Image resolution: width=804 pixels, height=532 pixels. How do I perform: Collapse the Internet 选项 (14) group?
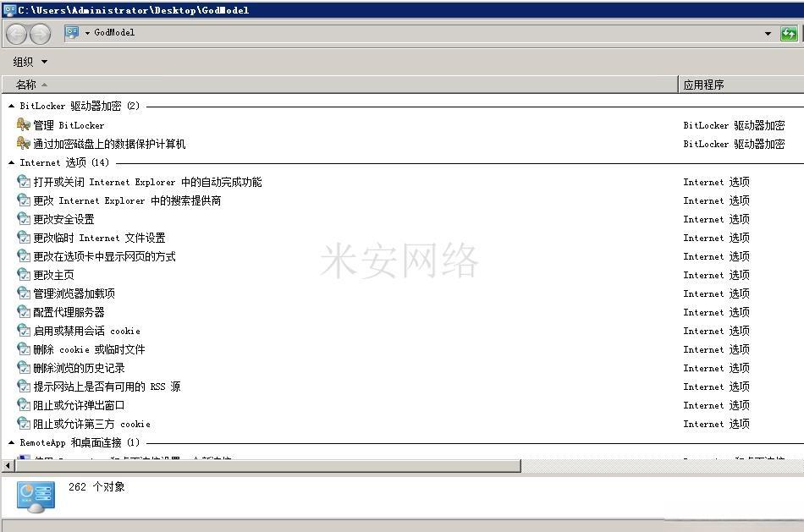11,162
